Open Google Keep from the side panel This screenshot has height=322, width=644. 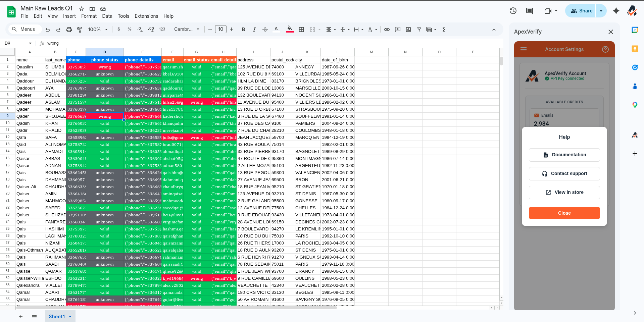coord(635,49)
